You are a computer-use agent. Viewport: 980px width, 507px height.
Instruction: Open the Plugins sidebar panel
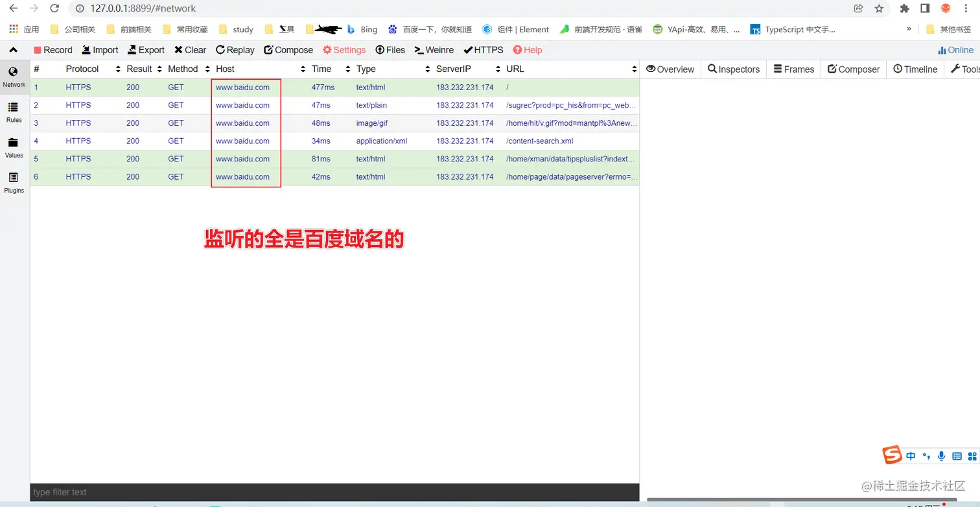tap(14, 183)
